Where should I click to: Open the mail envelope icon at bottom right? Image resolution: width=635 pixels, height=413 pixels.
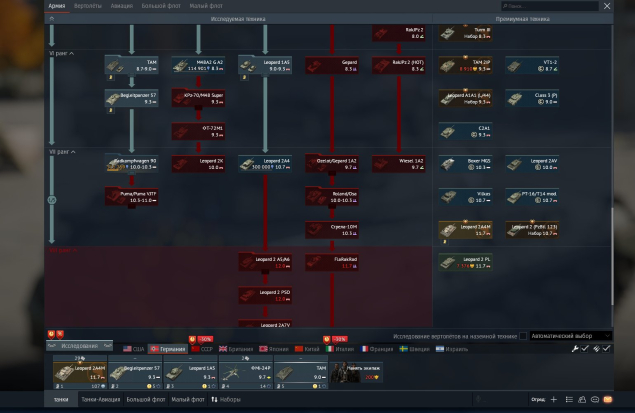click(x=607, y=399)
